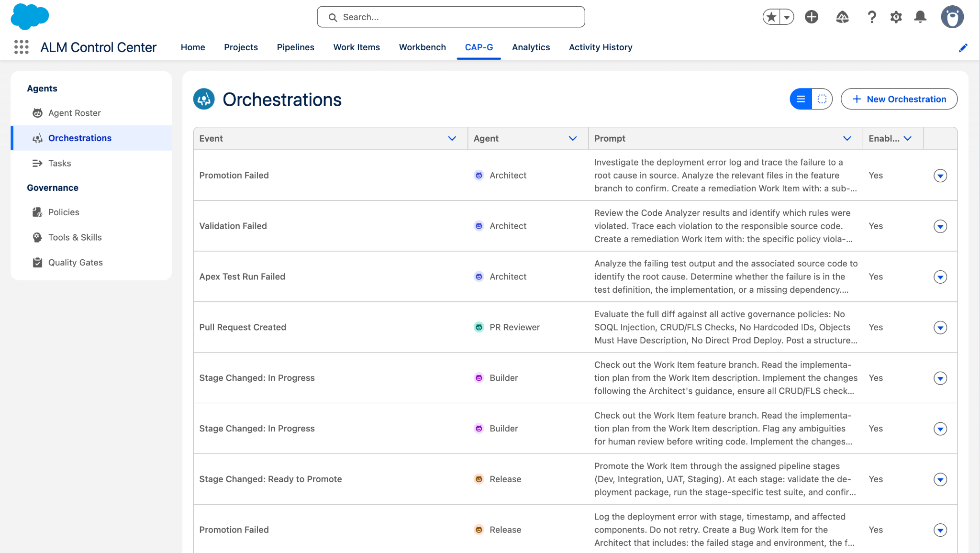Open the favorites list dropdown arrow
Viewport: 980px width, 553px height.
787,17
